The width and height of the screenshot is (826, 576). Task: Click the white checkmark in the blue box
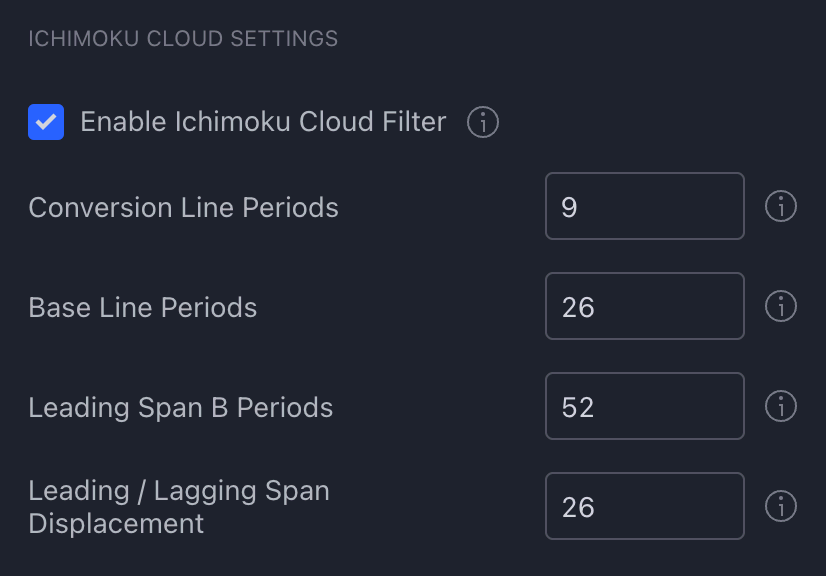point(46,122)
